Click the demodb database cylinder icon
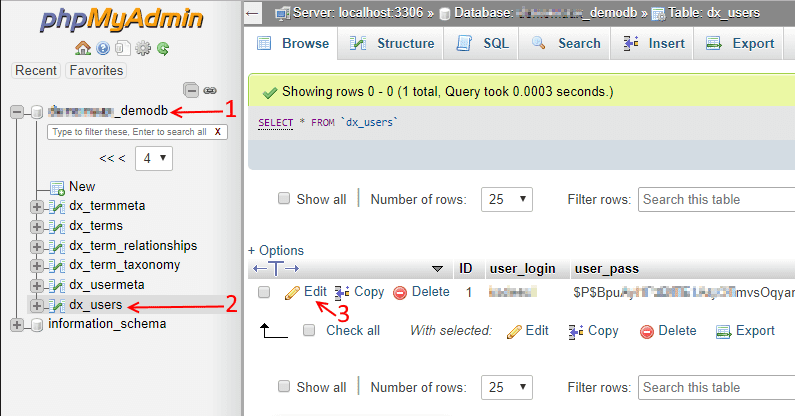 point(37,112)
